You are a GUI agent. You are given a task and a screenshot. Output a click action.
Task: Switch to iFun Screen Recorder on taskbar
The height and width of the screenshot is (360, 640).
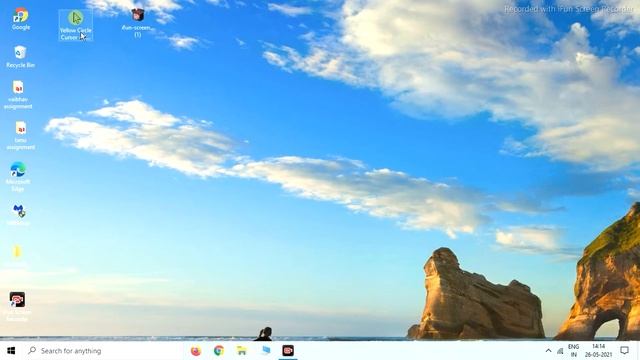pyautogui.click(x=288, y=351)
